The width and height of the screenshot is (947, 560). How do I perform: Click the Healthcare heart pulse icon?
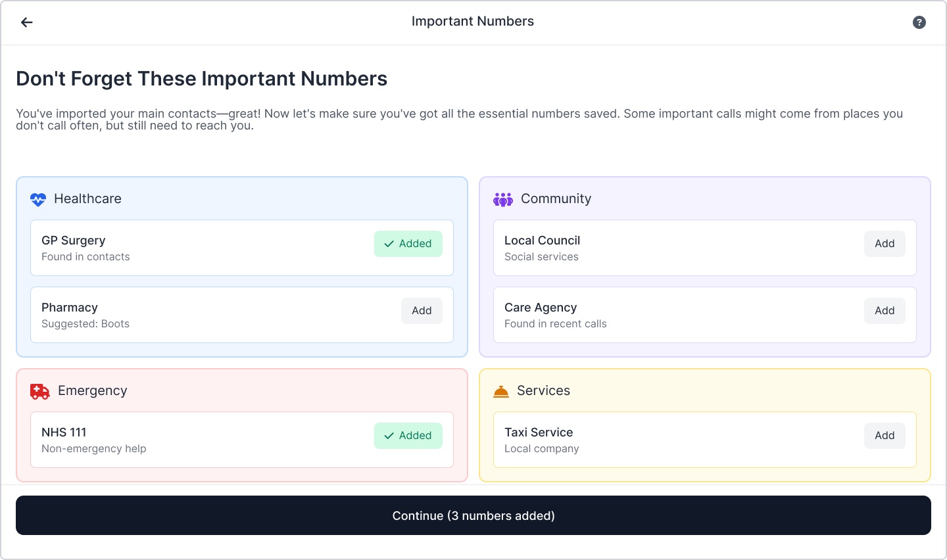click(38, 199)
